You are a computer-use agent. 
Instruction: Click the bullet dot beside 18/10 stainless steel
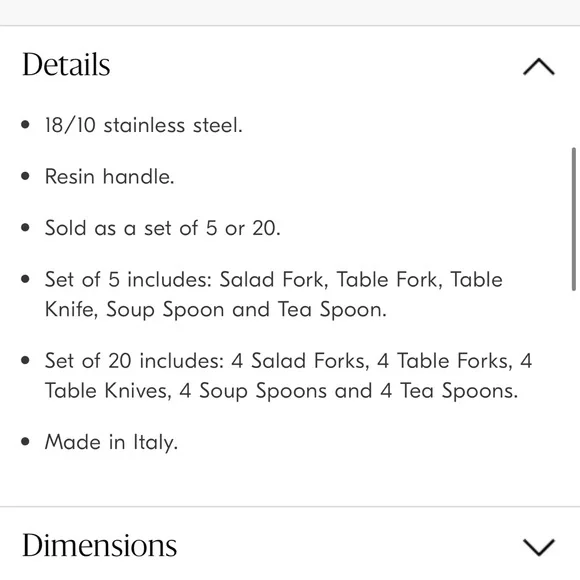(x=25, y=125)
